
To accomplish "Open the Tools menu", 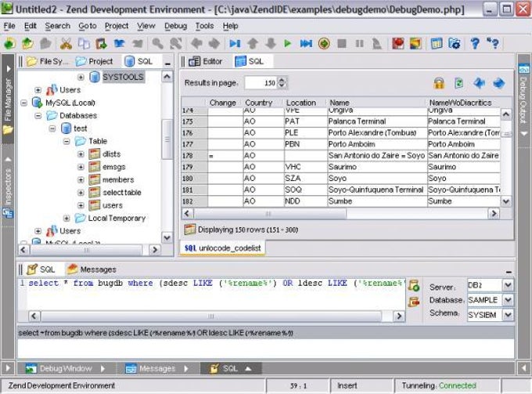I will [x=204, y=26].
